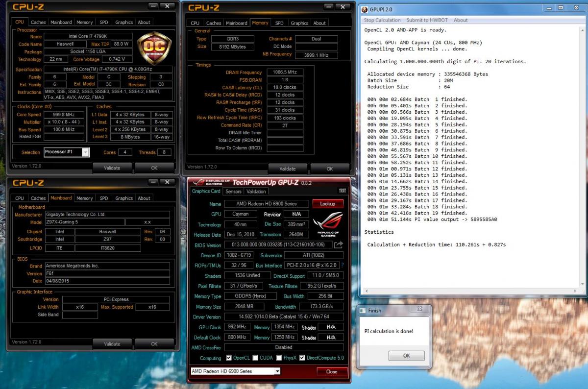Click the 'PI calculation is done!' message
This screenshot has width=588, height=389.
click(x=389, y=331)
